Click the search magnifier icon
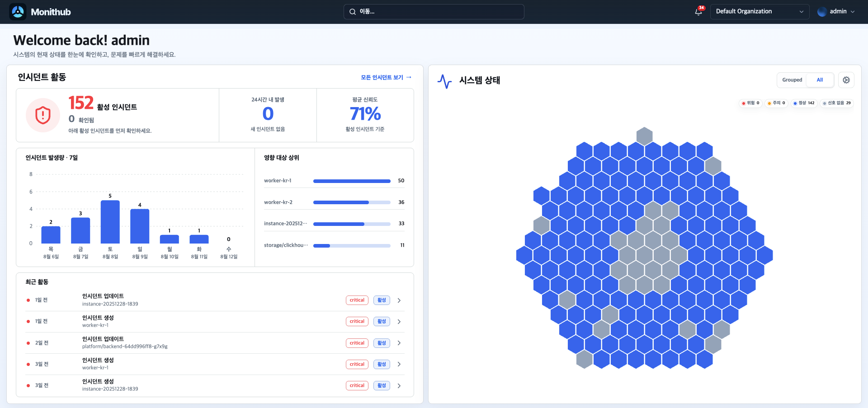Image resolution: width=868 pixels, height=408 pixels. click(x=353, y=12)
